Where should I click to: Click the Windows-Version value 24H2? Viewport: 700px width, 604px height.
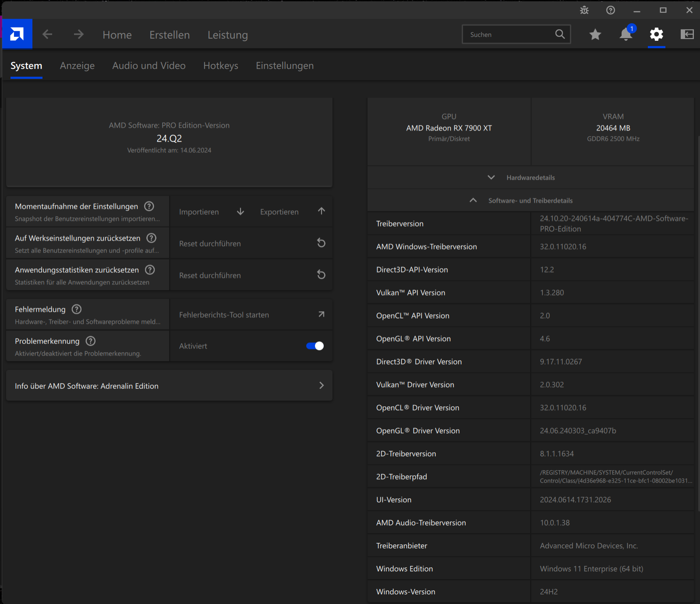pos(549,592)
